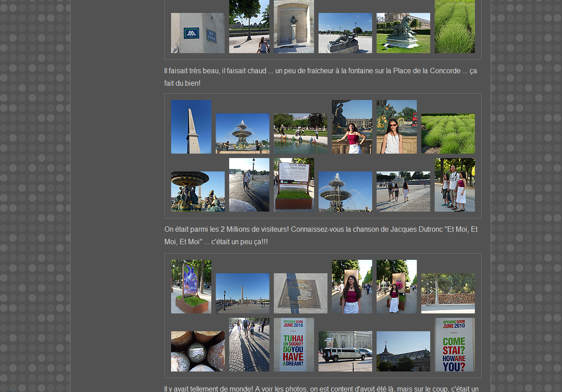This screenshot has width=562, height=392.
Task: Open the bust in stone niche photo
Action: click(x=294, y=26)
